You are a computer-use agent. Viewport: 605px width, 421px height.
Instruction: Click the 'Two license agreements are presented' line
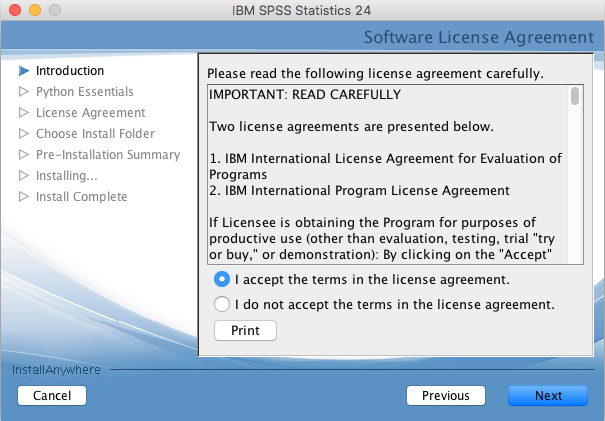tap(351, 127)
